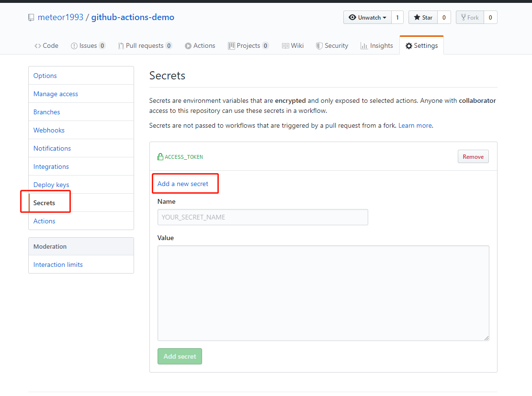Click inside the secret Value textarea

pyautogui.click(x=323, y=293)
